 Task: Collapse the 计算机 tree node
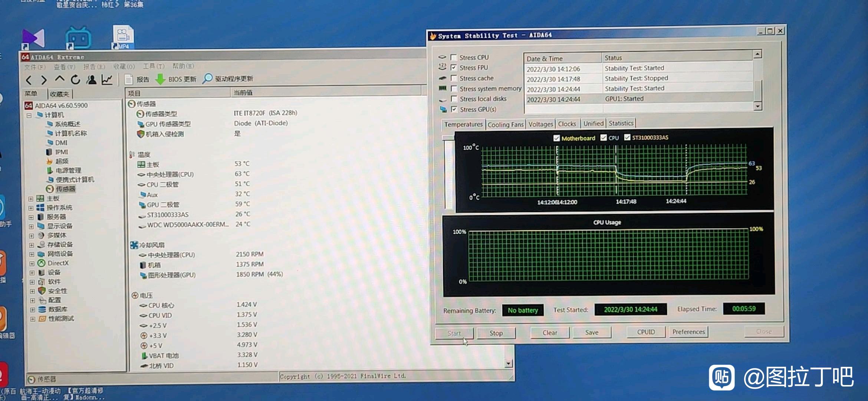[x=29, y=115]
